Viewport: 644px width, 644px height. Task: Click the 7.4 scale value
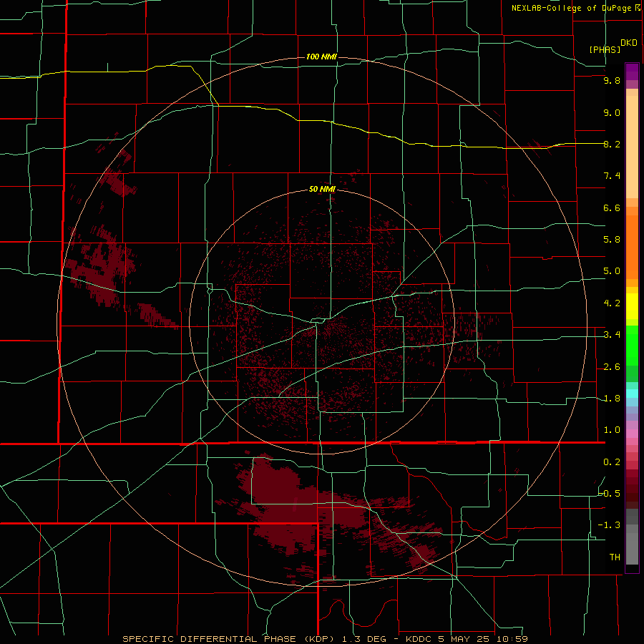pos(612,176)
